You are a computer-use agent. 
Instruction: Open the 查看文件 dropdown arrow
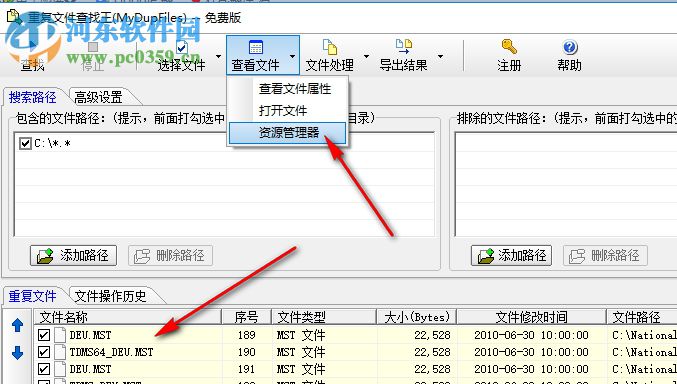point(292,56)
